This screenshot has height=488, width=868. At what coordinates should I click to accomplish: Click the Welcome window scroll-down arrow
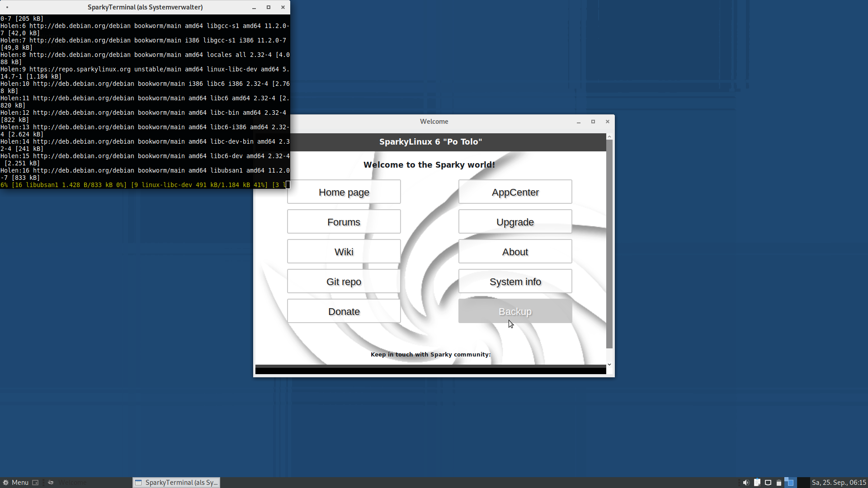(609, 364)
